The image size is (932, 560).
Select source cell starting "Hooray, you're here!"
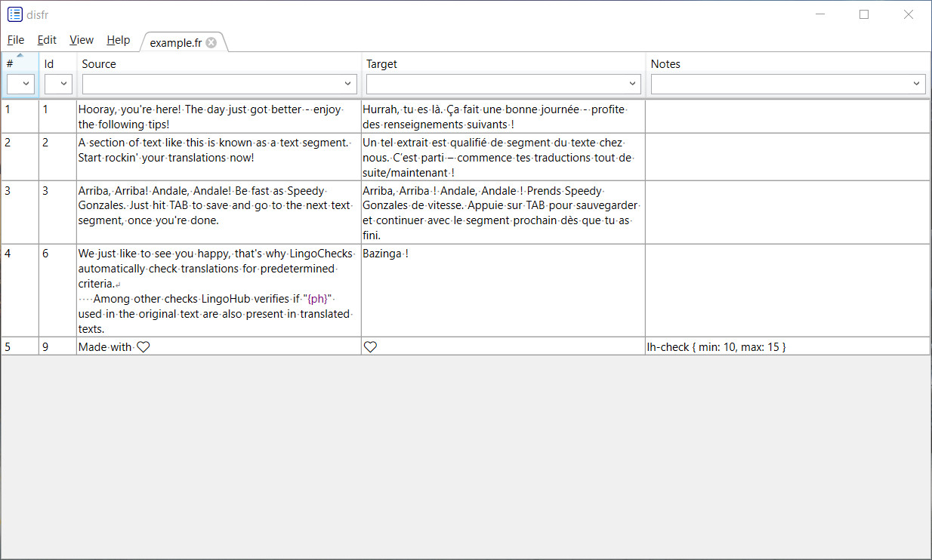click(219, 117)
